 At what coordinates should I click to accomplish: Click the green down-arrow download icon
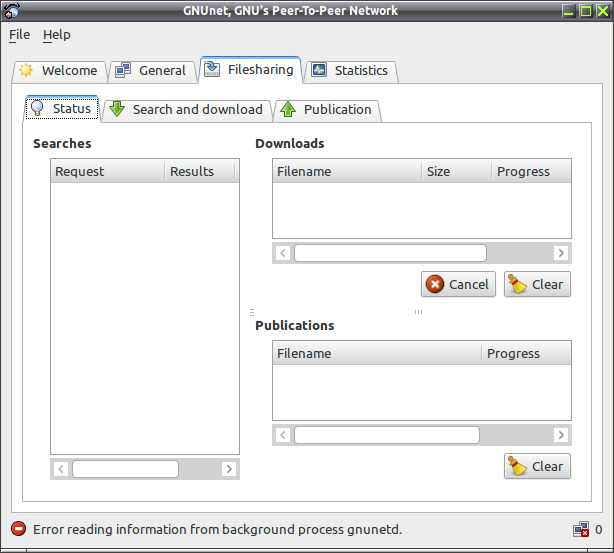117,109
